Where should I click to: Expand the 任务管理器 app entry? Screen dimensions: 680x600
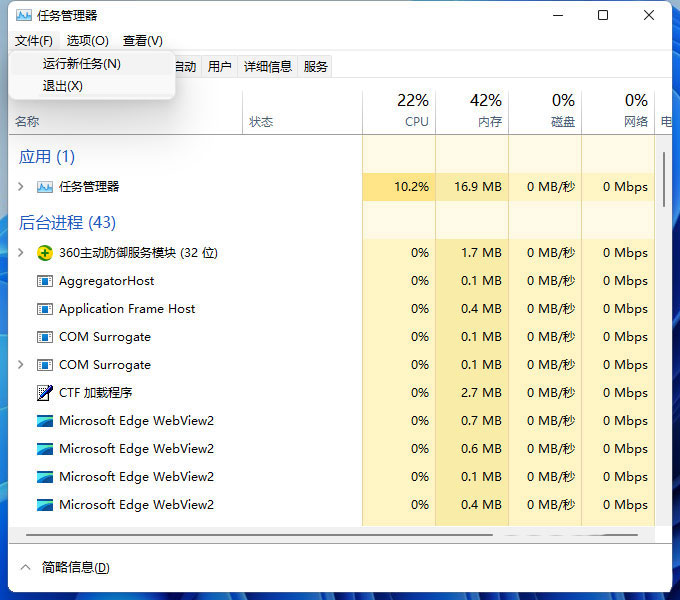pyautogui.click(x=21, y=187)
